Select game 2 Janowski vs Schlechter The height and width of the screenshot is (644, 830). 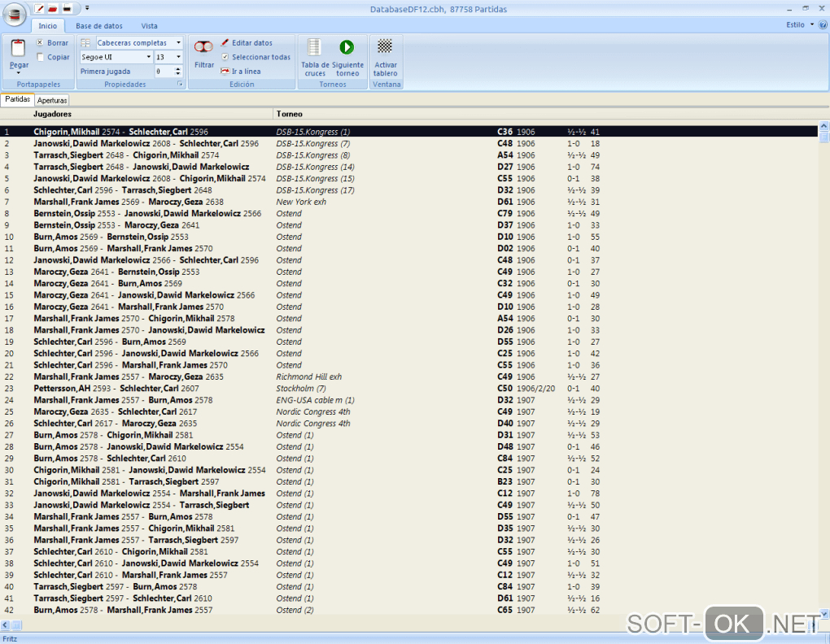(408, 143)
